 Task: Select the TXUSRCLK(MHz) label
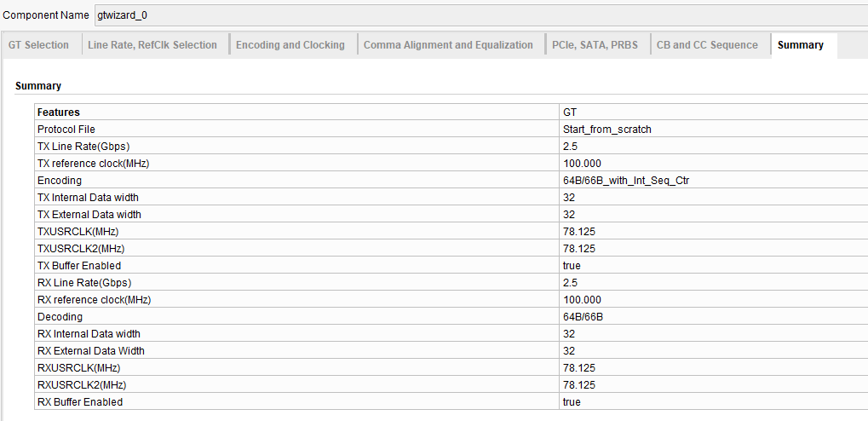78,232
